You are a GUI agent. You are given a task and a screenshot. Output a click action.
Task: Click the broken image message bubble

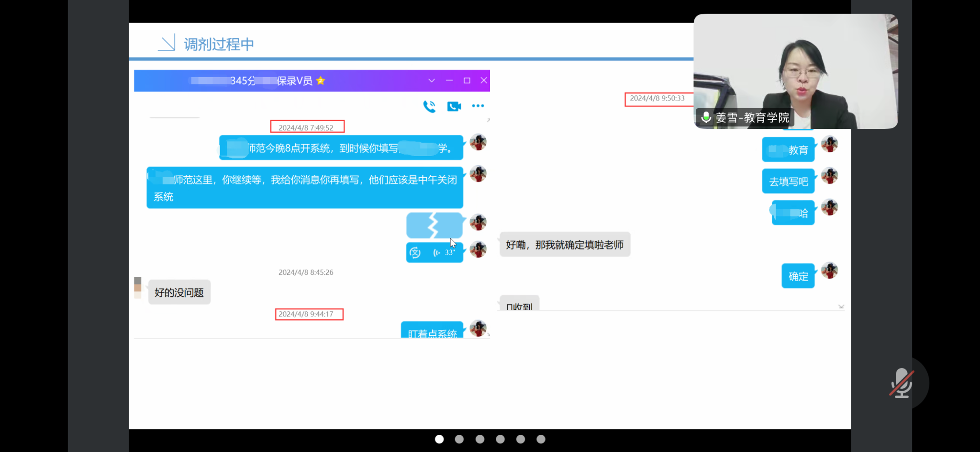point(434,226)
